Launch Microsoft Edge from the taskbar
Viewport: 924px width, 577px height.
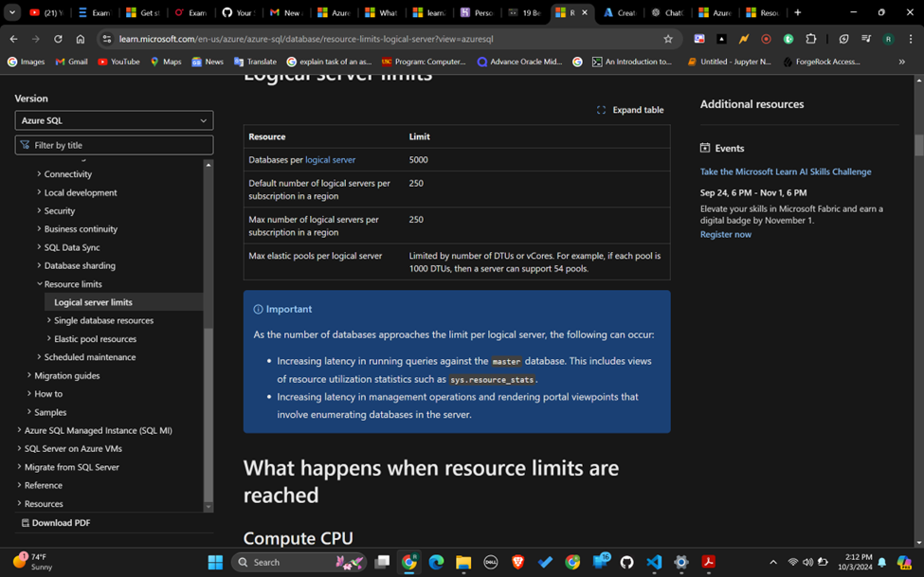click(436, 562)
